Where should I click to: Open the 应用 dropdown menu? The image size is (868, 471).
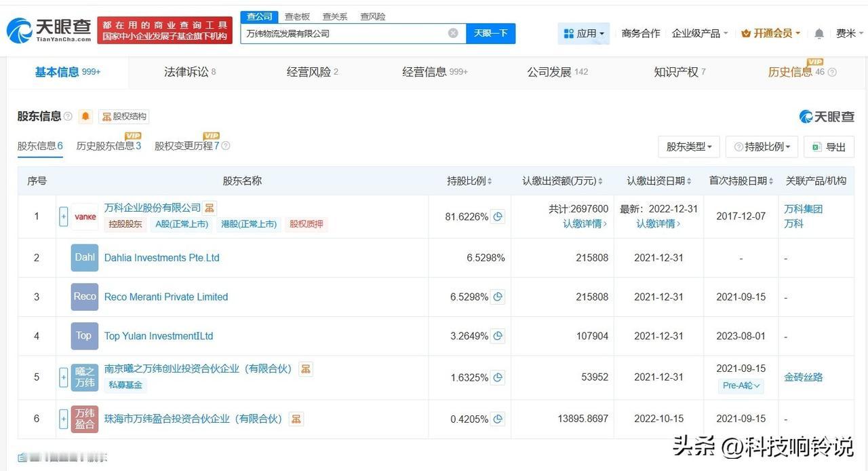583,33
